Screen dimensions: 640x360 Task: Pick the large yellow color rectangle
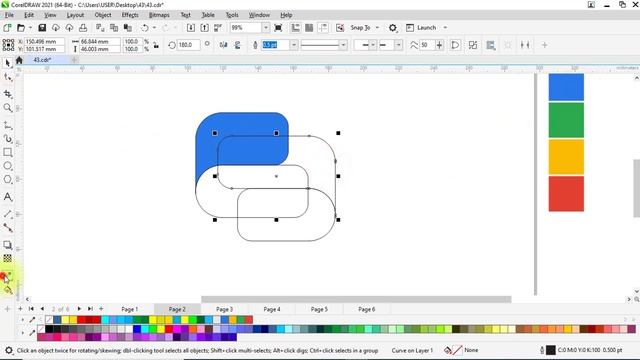566,157
